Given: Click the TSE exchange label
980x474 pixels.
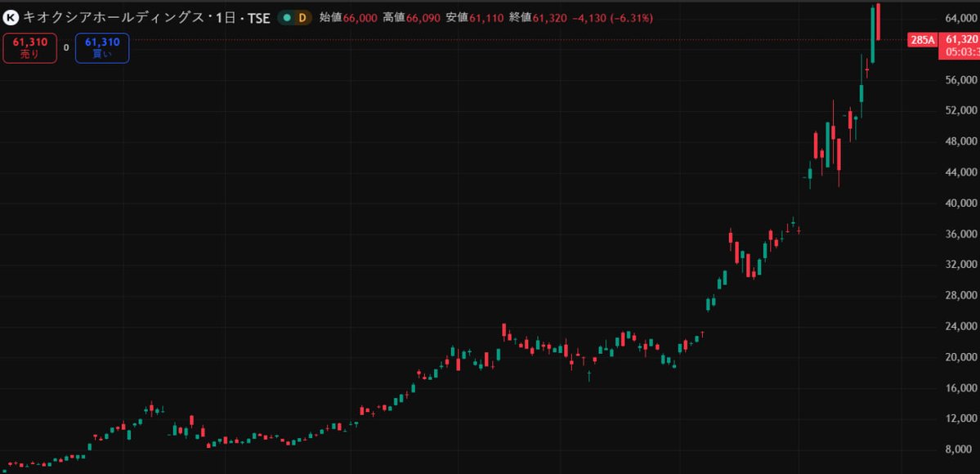Looking at the screenshot, I should (258, 18).
